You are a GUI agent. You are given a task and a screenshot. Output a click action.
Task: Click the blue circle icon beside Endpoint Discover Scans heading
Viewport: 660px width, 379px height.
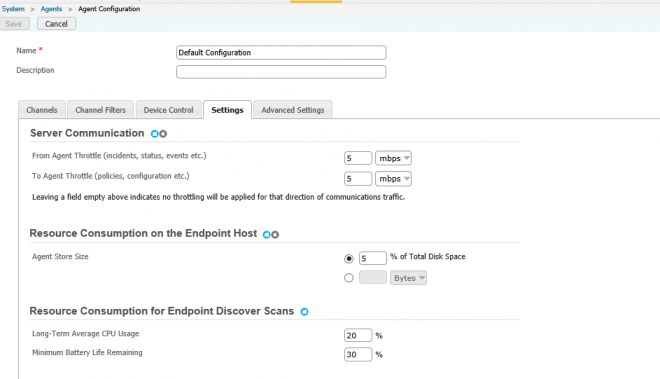[304, 312]
